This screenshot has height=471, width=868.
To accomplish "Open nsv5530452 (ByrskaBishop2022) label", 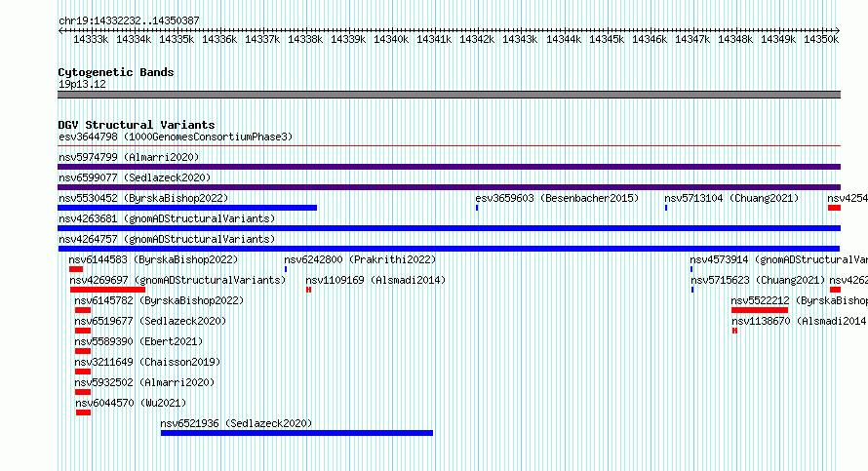I will click(143, 198).
